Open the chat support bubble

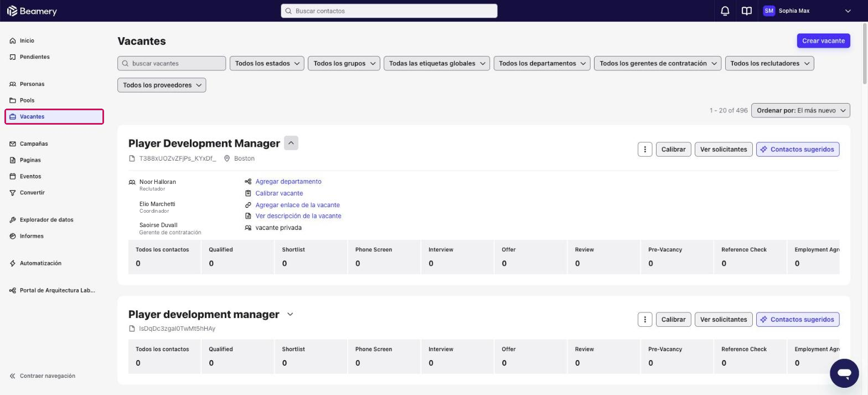pos(844,373)
